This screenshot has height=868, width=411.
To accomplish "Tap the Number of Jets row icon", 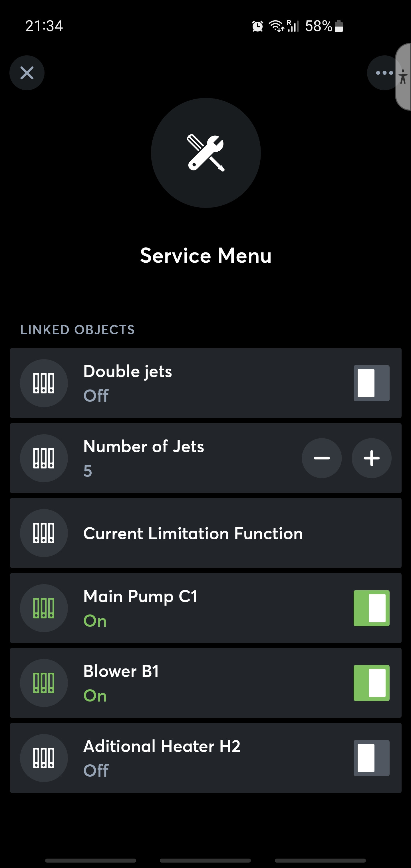I will click(x=44, y=458).
